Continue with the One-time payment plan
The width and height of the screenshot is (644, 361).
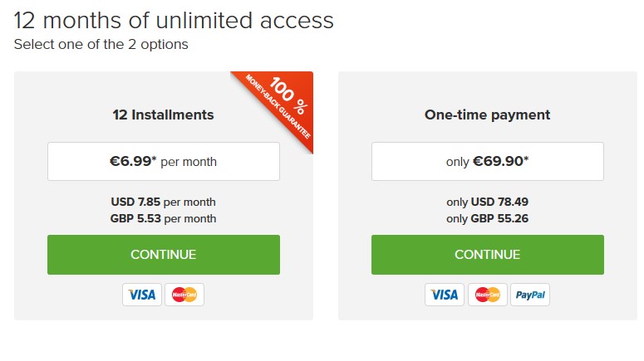(488, 255)
